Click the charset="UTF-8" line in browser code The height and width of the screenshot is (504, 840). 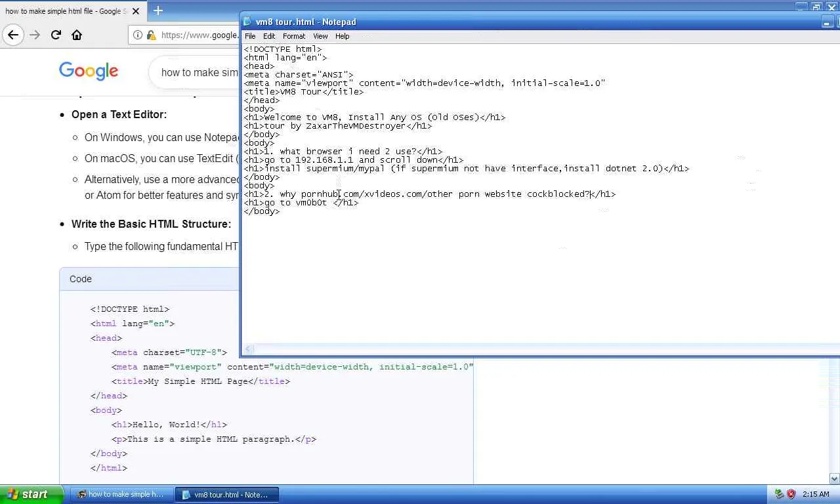(x=169, y=352)
